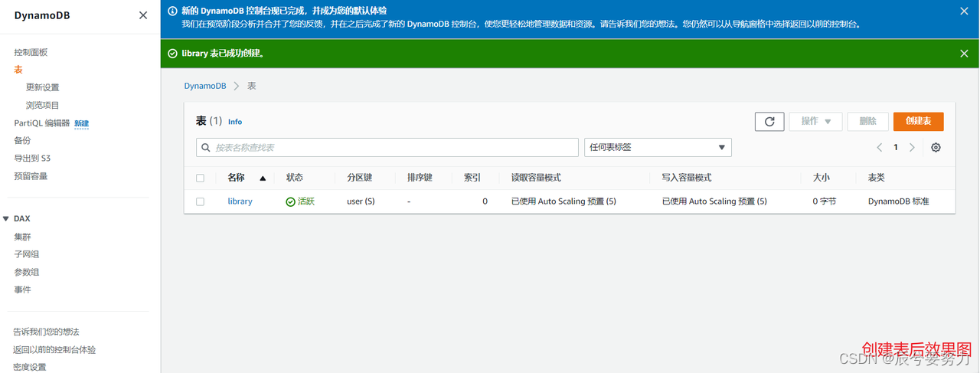Click the 新建 badge beside PartiQL

coord(81,123)
